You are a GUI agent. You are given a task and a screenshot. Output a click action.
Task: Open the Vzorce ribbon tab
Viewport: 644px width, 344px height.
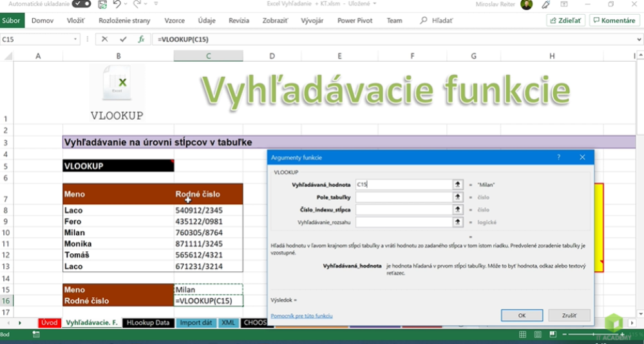coord(175,21)
